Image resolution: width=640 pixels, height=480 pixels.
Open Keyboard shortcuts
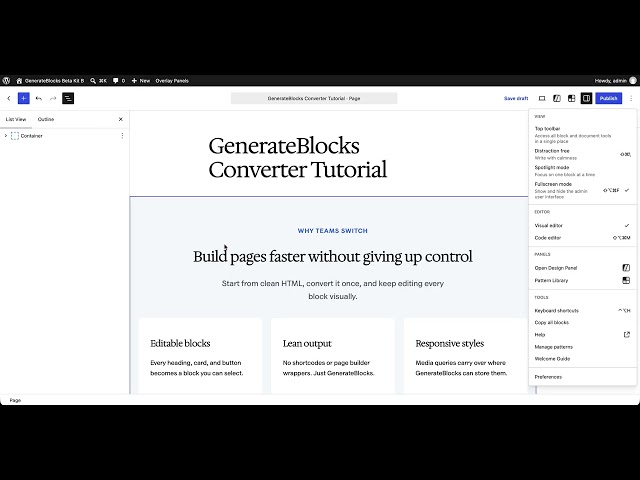(582, 311)
